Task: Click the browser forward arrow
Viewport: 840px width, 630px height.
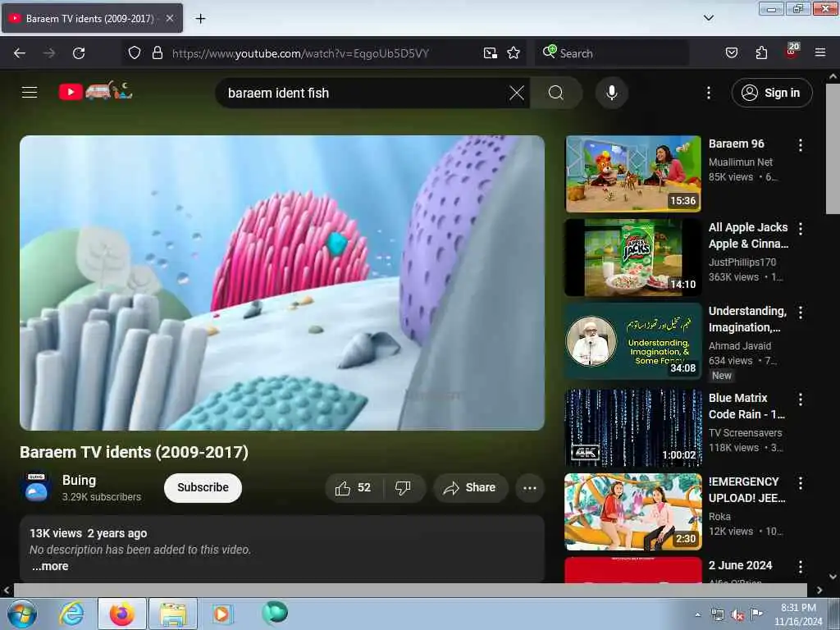Action: (x=49, y=53)
